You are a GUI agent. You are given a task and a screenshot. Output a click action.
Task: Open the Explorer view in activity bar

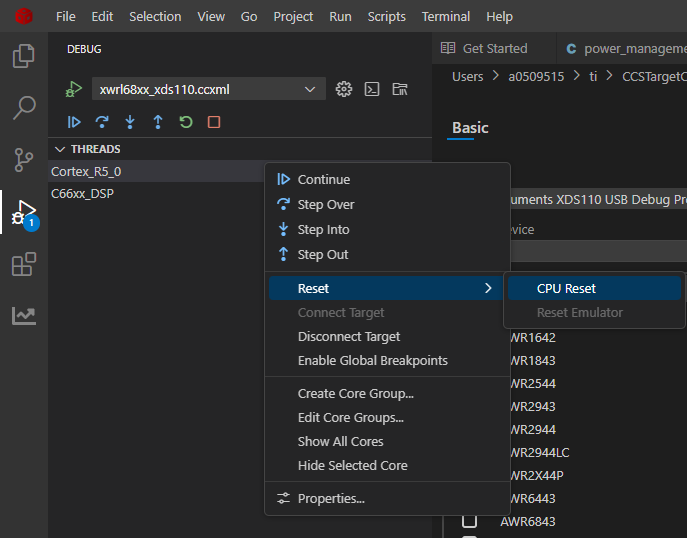pyautogui.click(x=23, y=56)
